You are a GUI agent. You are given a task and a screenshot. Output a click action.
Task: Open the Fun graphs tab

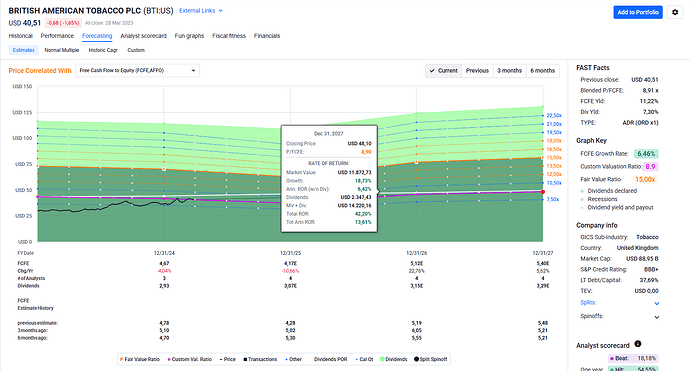[189, 36]
